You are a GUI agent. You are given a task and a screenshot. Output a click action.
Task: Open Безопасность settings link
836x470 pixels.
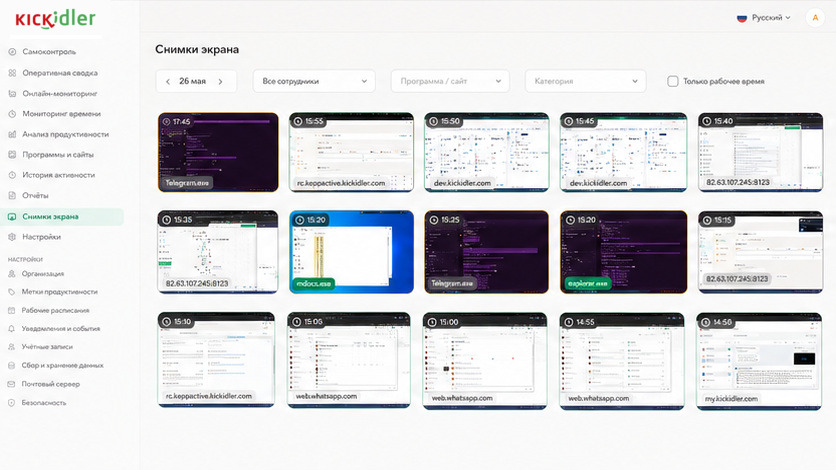[44, 402]
